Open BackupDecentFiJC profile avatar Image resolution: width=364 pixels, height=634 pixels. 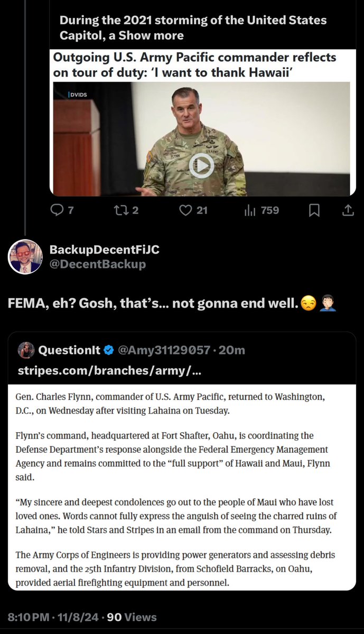tap(25, 256)
